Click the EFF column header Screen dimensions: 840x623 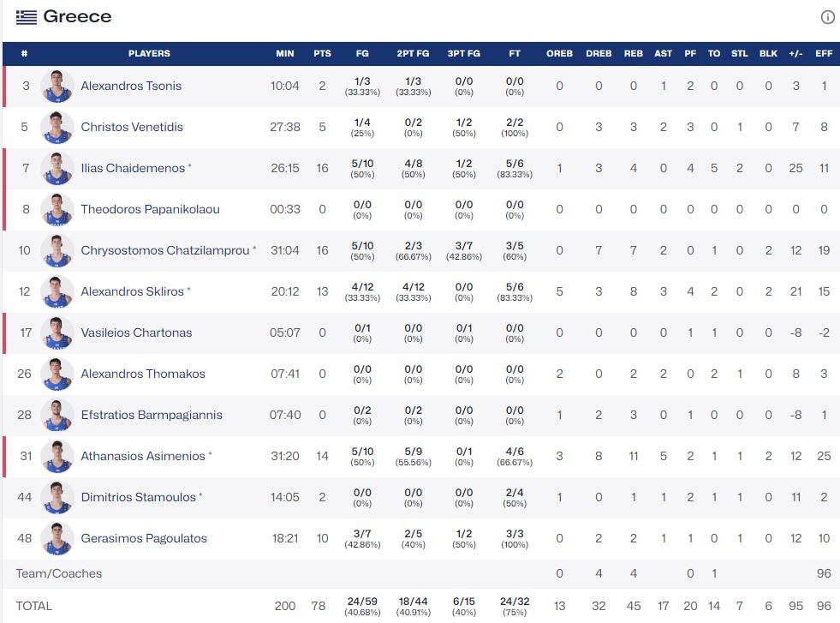[824, 53]
